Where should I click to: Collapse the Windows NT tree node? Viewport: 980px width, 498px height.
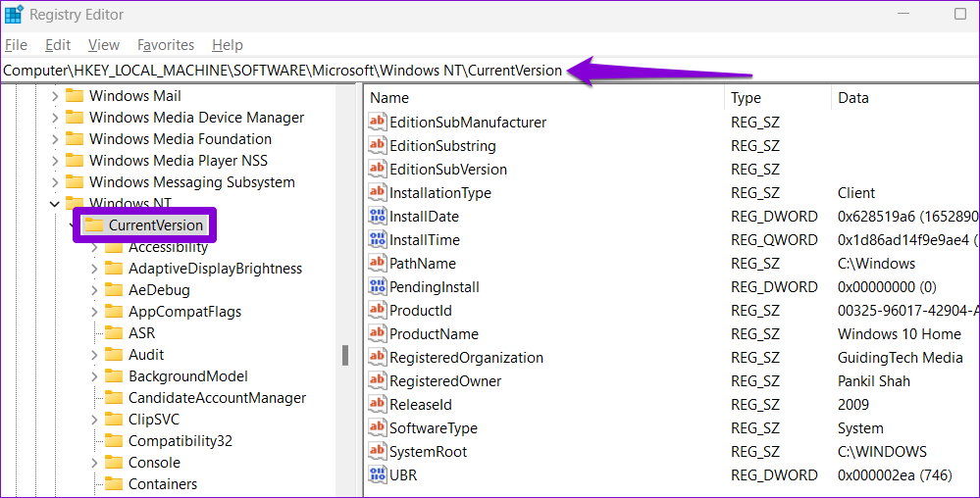[53, 204]
